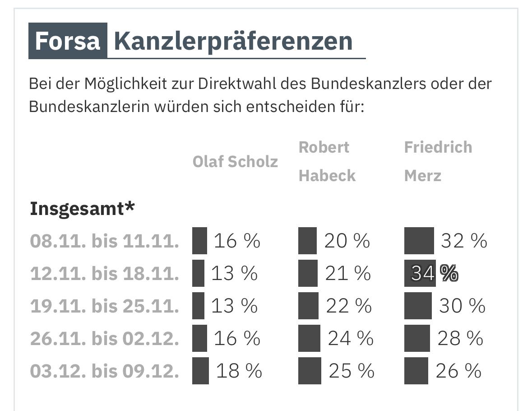Click the dark bar beside Habeck's 22 %
Viewport: 532px width, 411px height.
308,306
